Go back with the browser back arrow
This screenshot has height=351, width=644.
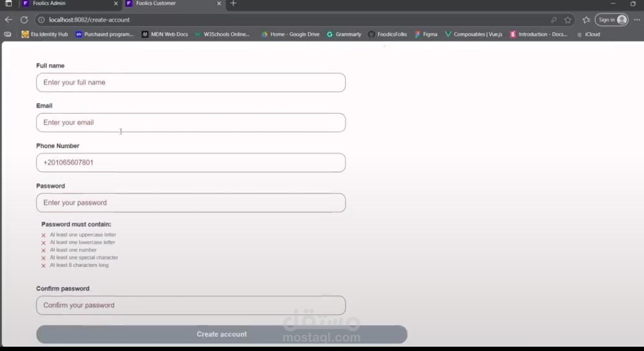point(8,20)
